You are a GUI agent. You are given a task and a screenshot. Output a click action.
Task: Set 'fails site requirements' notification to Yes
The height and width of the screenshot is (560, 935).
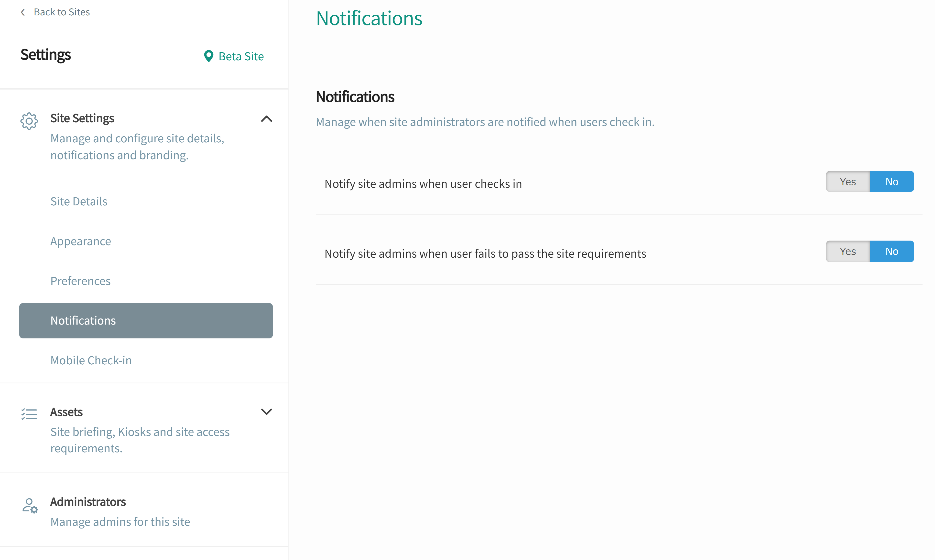point(848,251)
